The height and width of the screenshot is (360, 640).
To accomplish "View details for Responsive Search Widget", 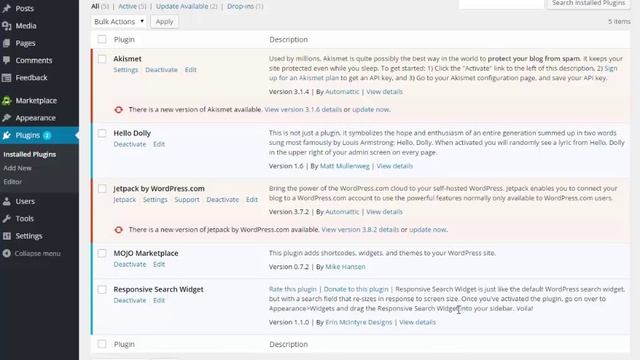I will pyautogui.click(x=418, y=322).
